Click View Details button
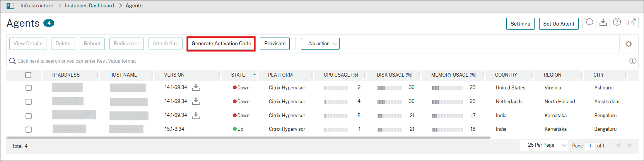This screenshot has height=161, width=644. coord(28,44)
